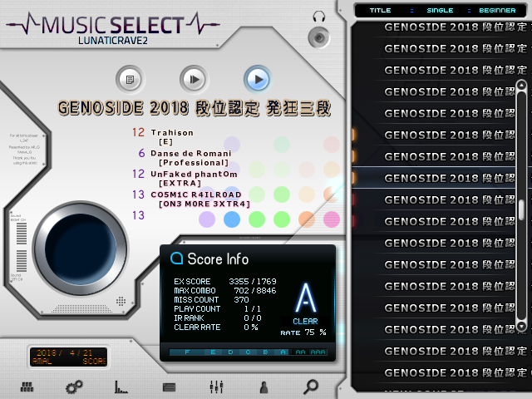Viewport: 532px width, 399px height.
Task: Click the headphones icon
Action: click(x=319, y=17)
